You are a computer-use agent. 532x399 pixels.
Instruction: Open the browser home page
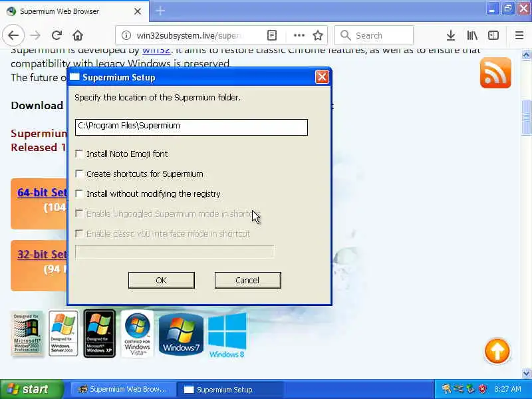click(x=78, y=35)
